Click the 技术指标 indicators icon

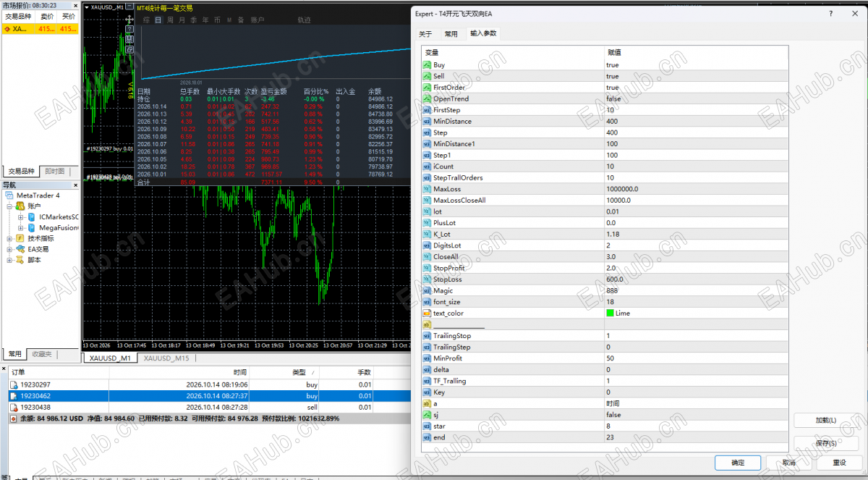(x=21, y=238)
